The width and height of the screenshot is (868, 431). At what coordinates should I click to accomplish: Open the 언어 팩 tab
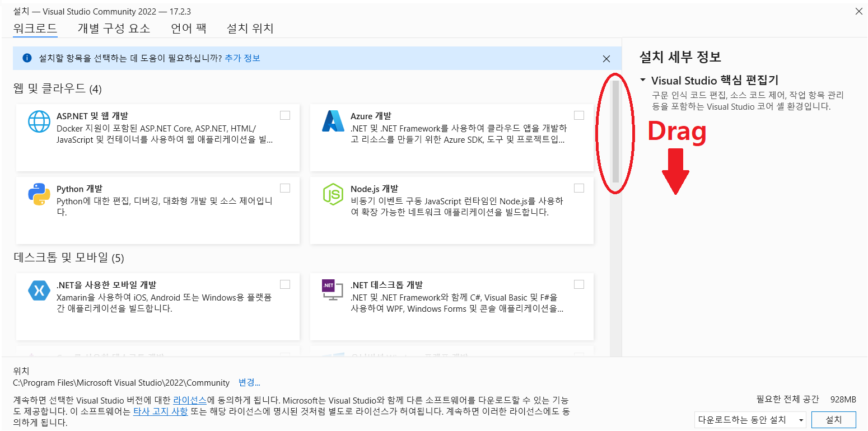[188, 29]
